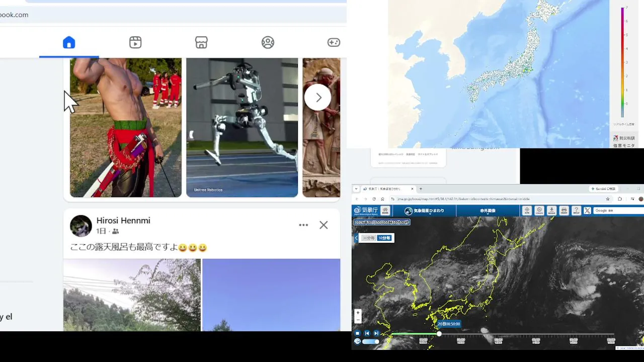This screenshot has width=644, height=362.
Task: Click the post's '1日' timestamp
Action: point(101,231)
